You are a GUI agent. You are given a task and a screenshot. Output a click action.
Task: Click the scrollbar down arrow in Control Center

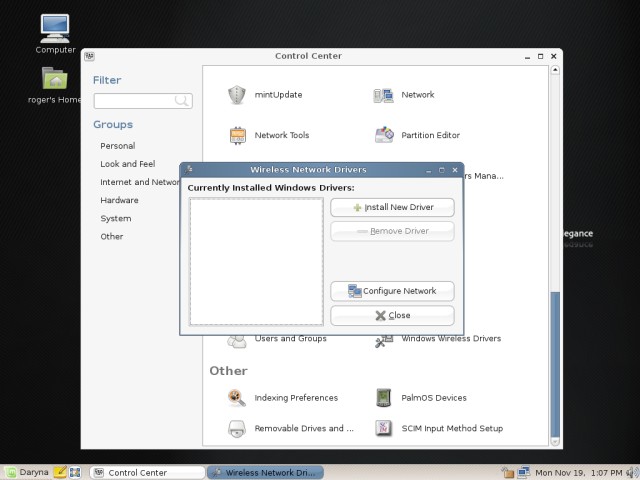(x=555, y=442)
